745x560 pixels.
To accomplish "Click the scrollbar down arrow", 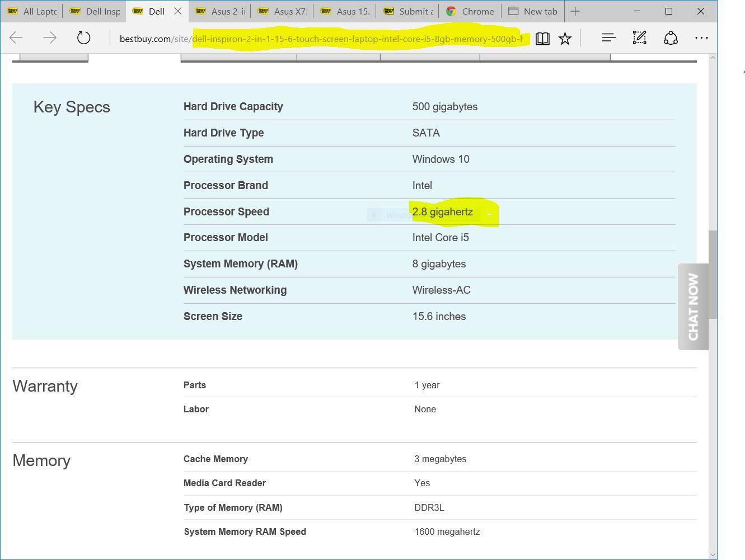I will [x=713, y=554].
